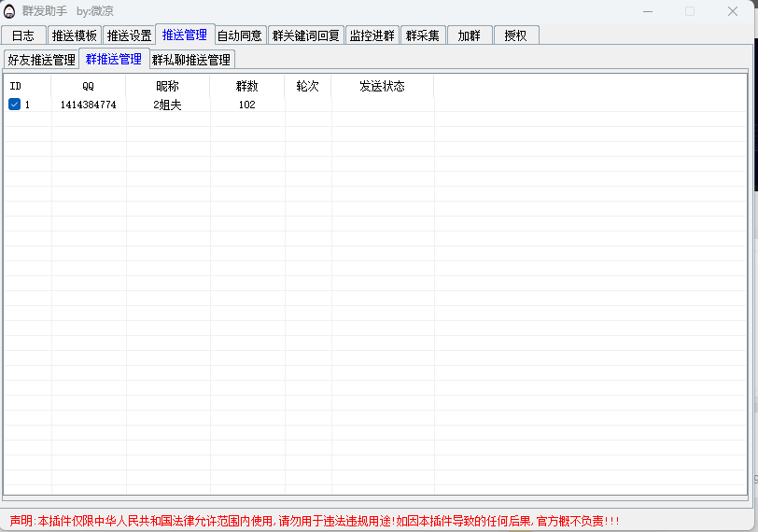758x532 pixels.
Task: Open the 日志 tab
Action: pos(23,35)
